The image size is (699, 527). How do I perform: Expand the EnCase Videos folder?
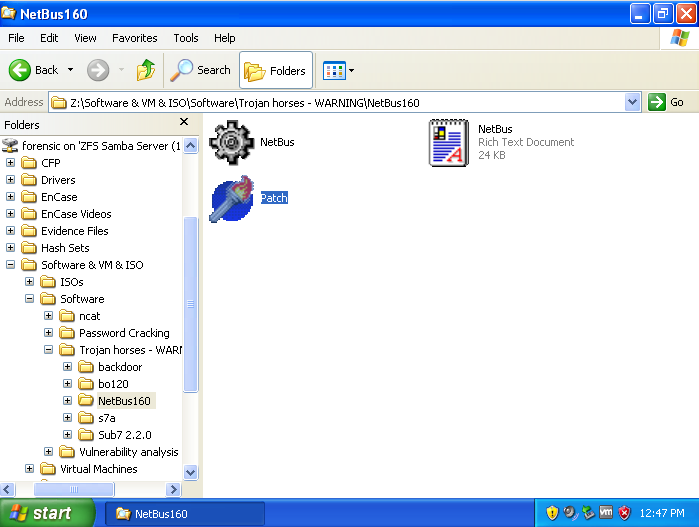[x=11, y=214]
